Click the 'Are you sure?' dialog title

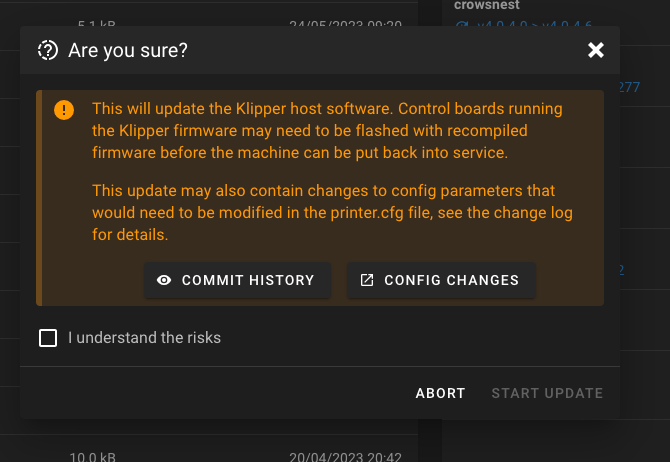coord(128,50)
